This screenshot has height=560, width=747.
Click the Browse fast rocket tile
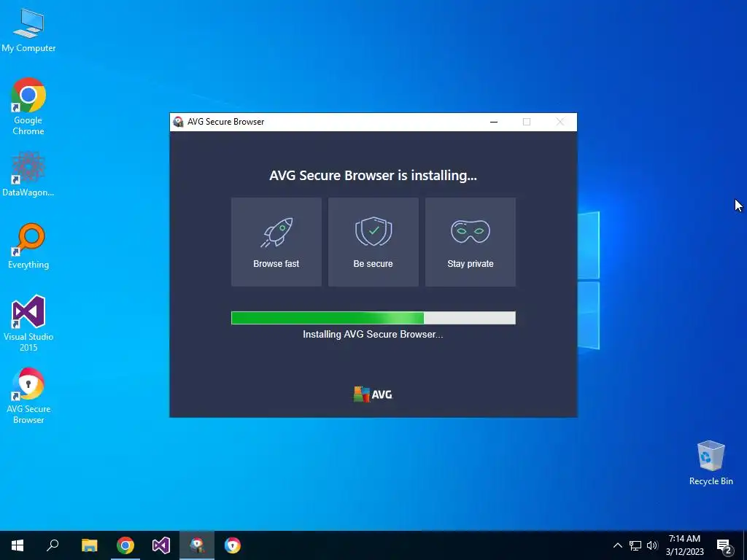(276, 242)
